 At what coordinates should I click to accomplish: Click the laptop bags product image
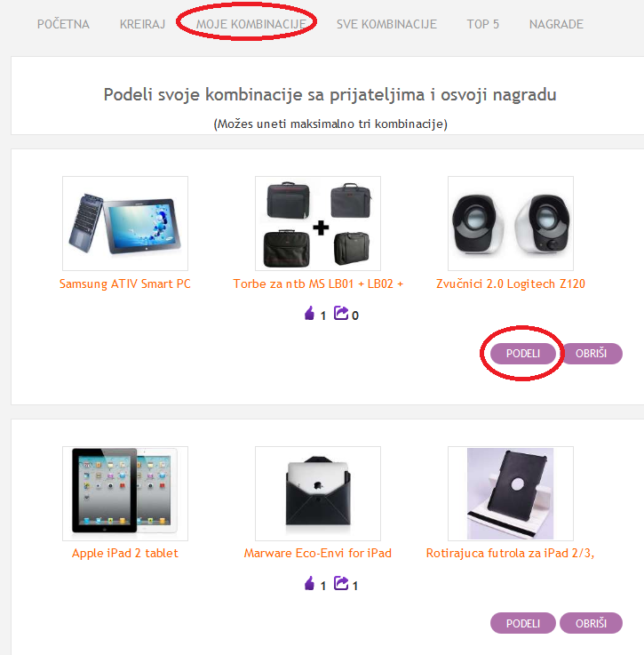318,223
